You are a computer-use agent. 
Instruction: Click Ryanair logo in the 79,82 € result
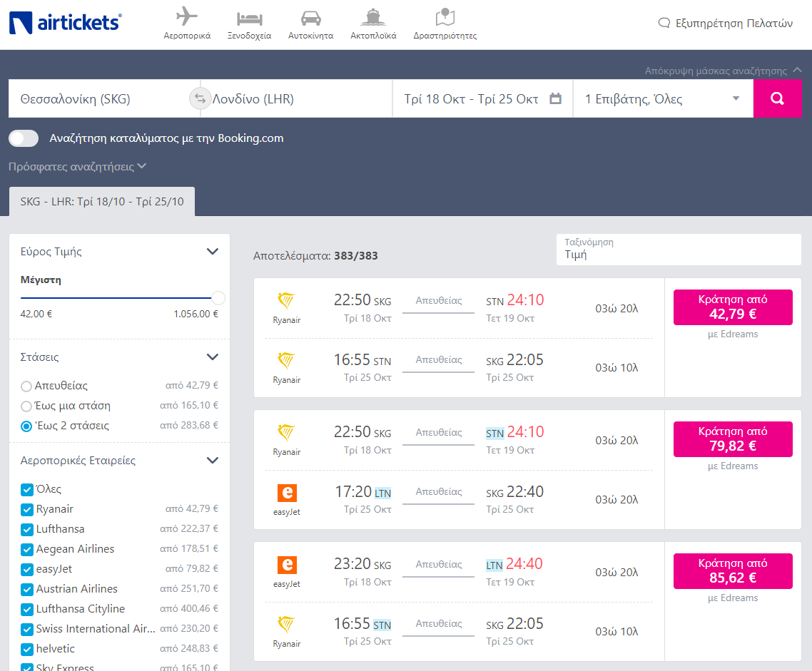[286, 433]
